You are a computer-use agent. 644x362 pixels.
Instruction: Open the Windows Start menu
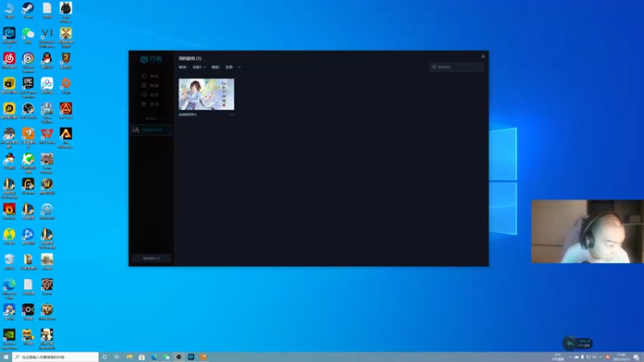(x=6, y=357)
